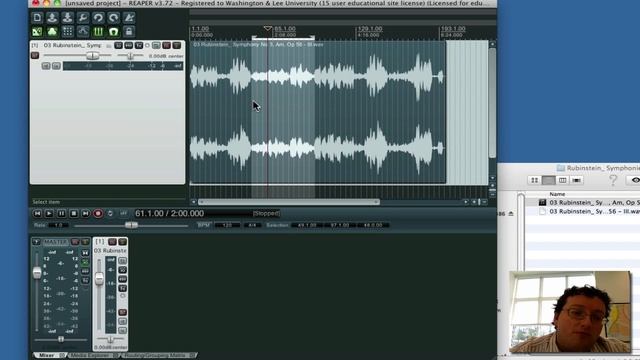Go to project end transport button
This screenshot has width=640, height=360.
(85, 213)
